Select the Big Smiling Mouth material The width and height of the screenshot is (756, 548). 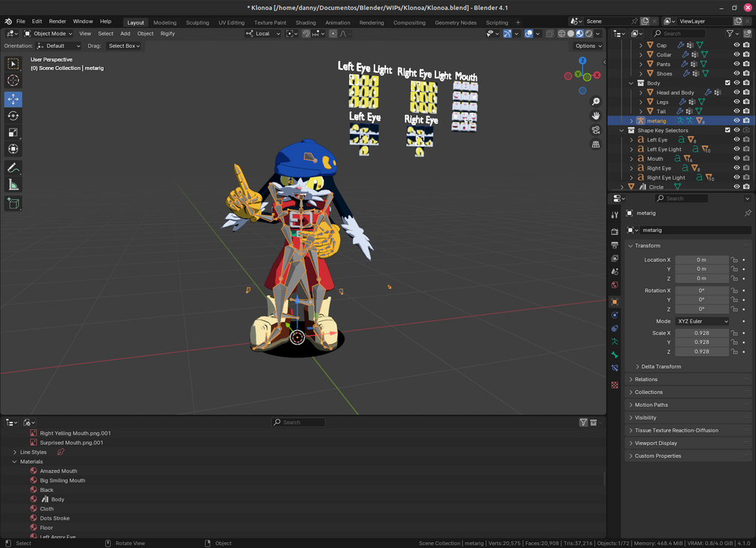(62, 480)
